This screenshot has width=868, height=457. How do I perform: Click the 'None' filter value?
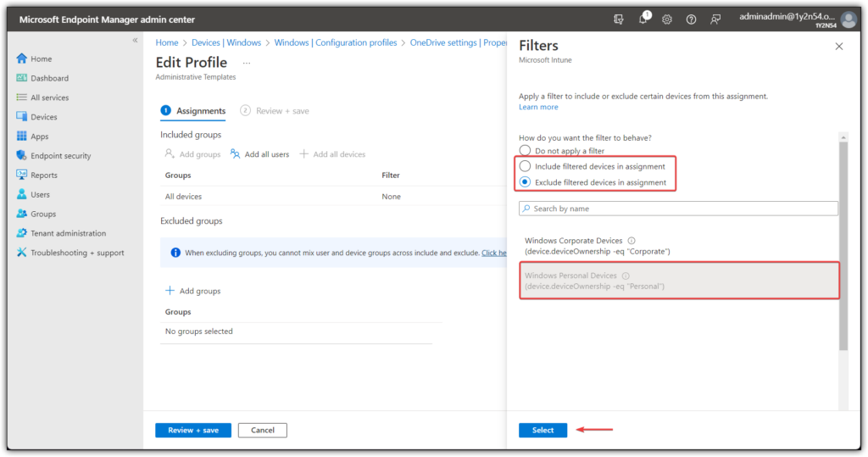tap(391, 197)
